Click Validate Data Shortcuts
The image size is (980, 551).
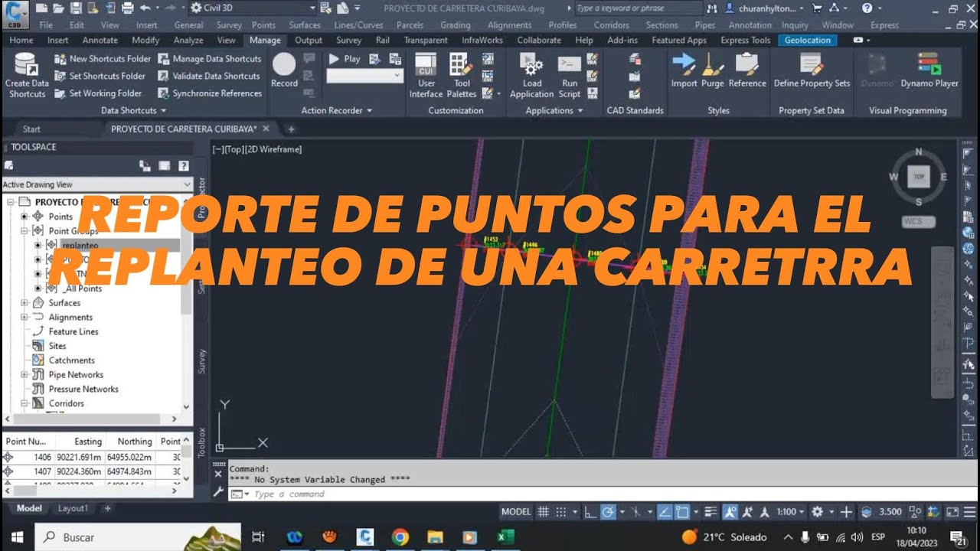pyautogui.click(x=209, y=76)
